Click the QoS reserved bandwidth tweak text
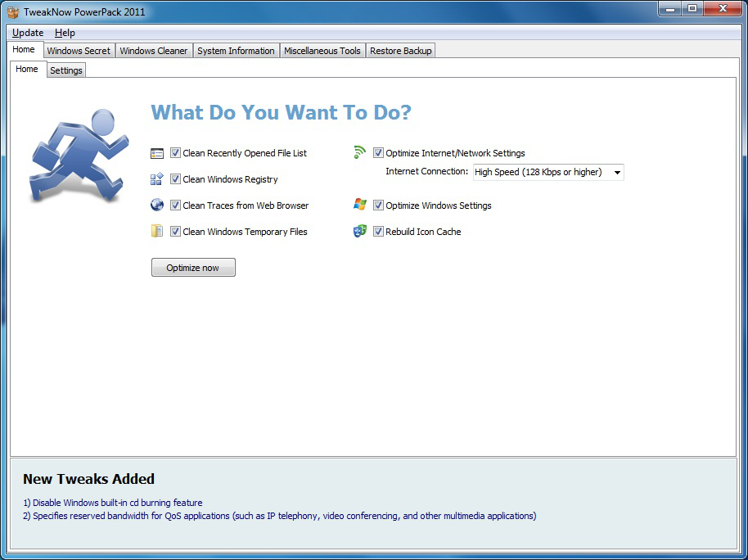Screen dimensions: 748x560 click(x=280, y=516)
